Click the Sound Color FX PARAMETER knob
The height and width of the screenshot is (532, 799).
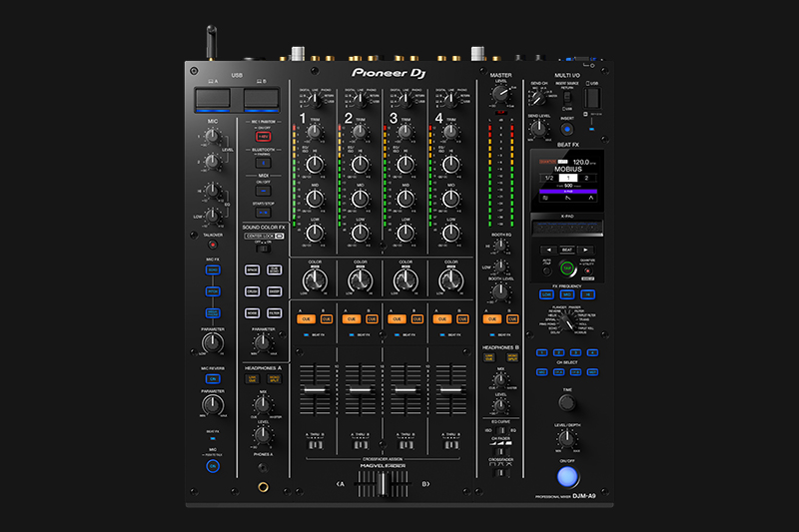click(263, 343)
